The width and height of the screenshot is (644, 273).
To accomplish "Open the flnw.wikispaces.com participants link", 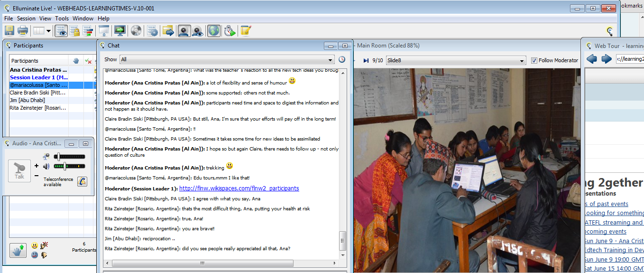I will 239,188.
